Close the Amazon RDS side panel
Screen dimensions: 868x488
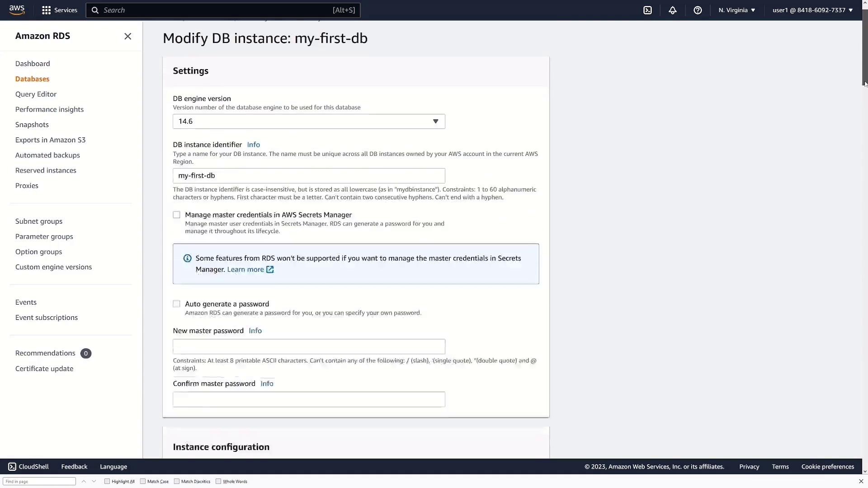point(127,36)
